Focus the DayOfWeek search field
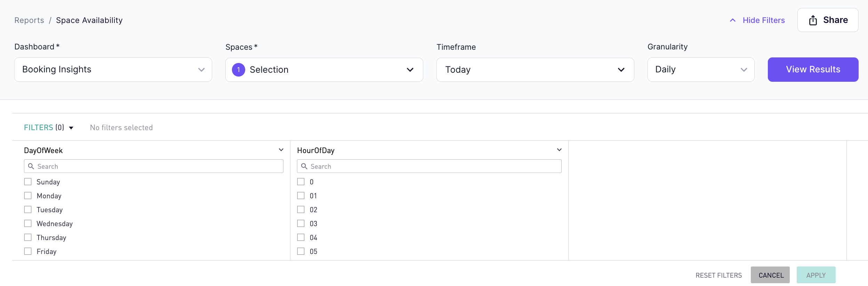Image resolution: width=868 pixels, height=286 pixels. tap(154, 166)
